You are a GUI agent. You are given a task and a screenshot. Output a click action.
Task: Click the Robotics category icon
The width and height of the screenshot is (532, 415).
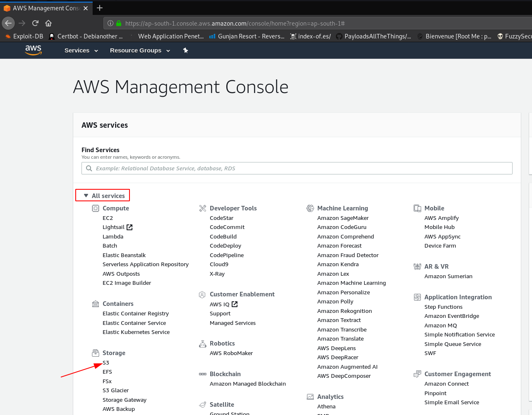203,343
